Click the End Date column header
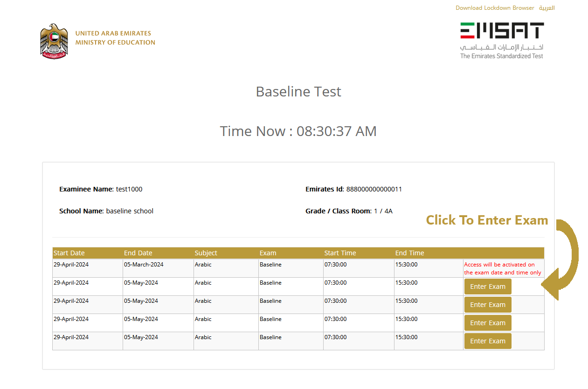588x389 pixels. pos(138,253)
